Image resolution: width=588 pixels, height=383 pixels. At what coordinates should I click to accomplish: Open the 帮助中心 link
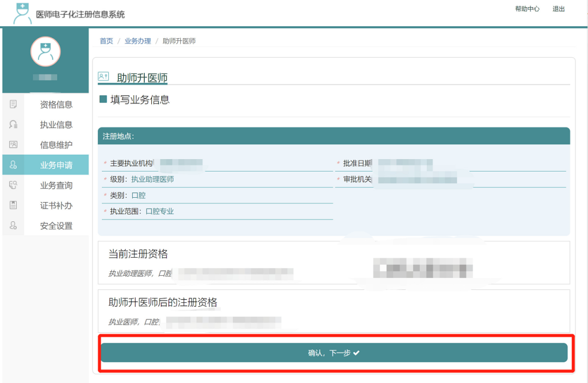pos(527,9)
